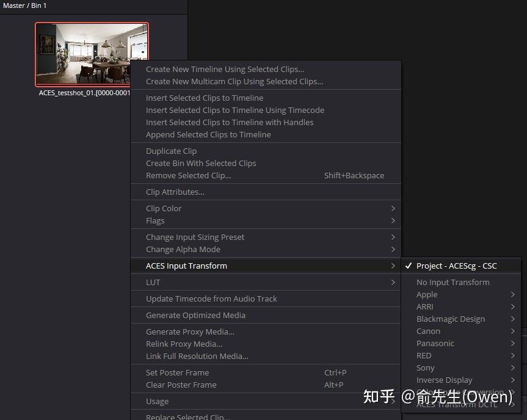Open the Panasonic input transform submenu
The image size is (527, 420).
pos(435,343)
